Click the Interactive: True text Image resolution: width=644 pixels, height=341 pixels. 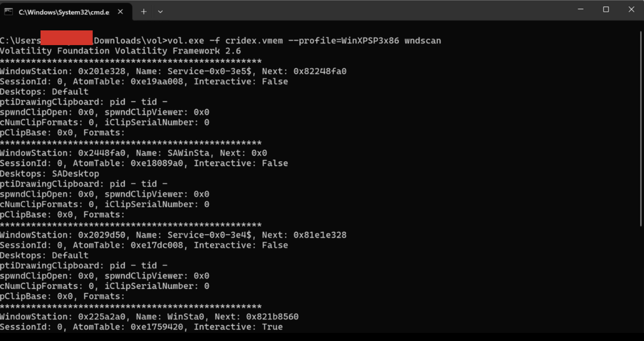(x=238, y=327)
